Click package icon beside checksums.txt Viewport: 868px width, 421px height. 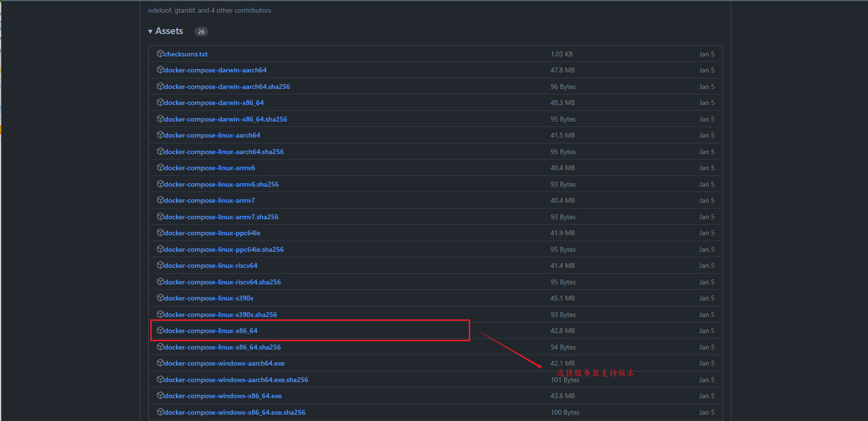160,53
